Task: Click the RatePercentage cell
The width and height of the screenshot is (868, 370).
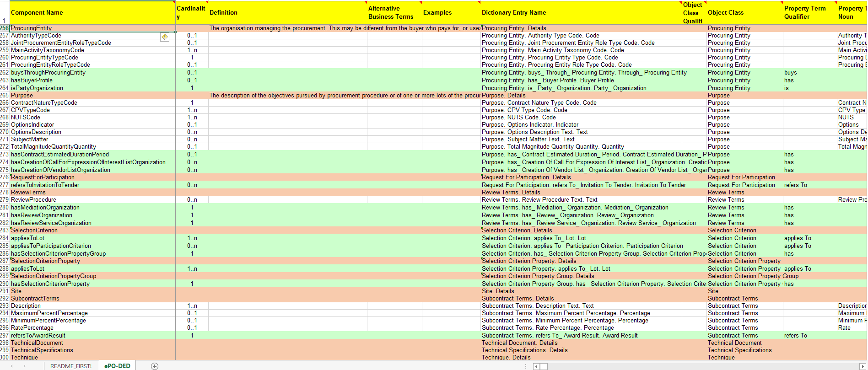Action: click(x=92, y=328)
